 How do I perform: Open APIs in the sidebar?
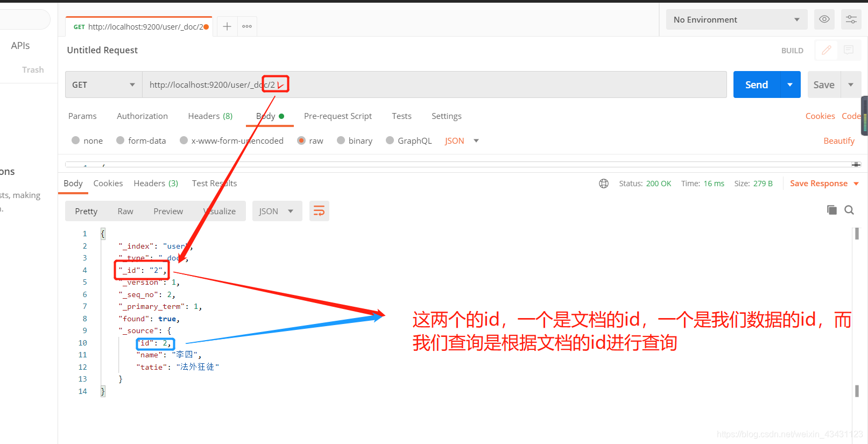pos(20,46)
